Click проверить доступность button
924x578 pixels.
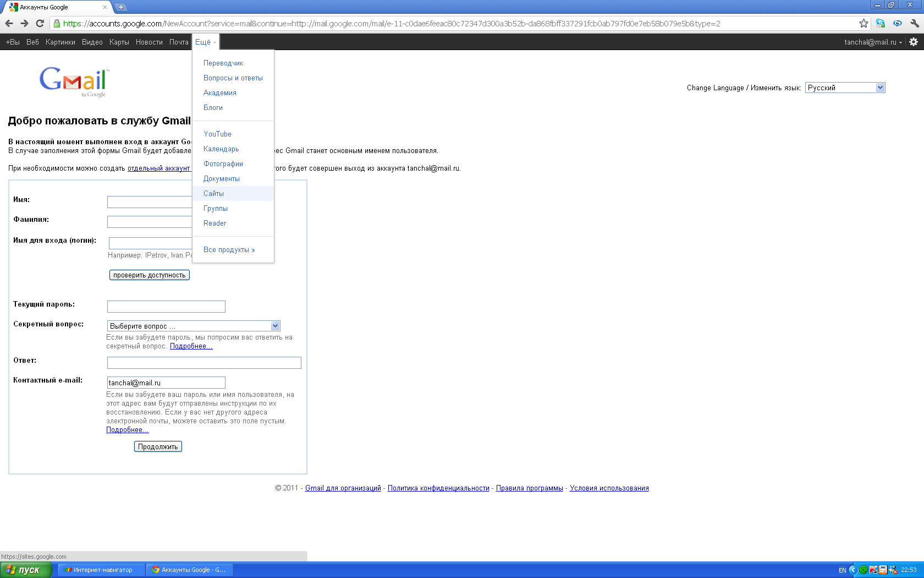(x=150, y=275)
